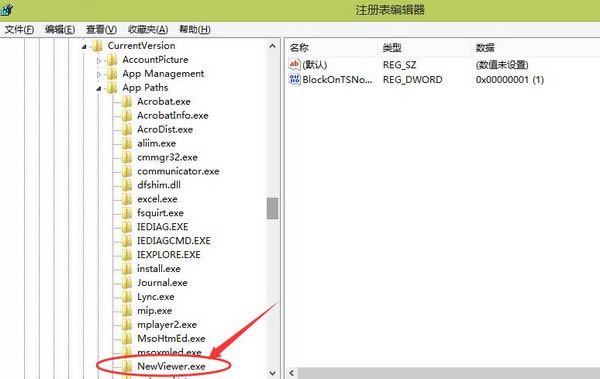Click the App Management folder icon
Viewport: 600px width, 379px height.
(112, 74)
